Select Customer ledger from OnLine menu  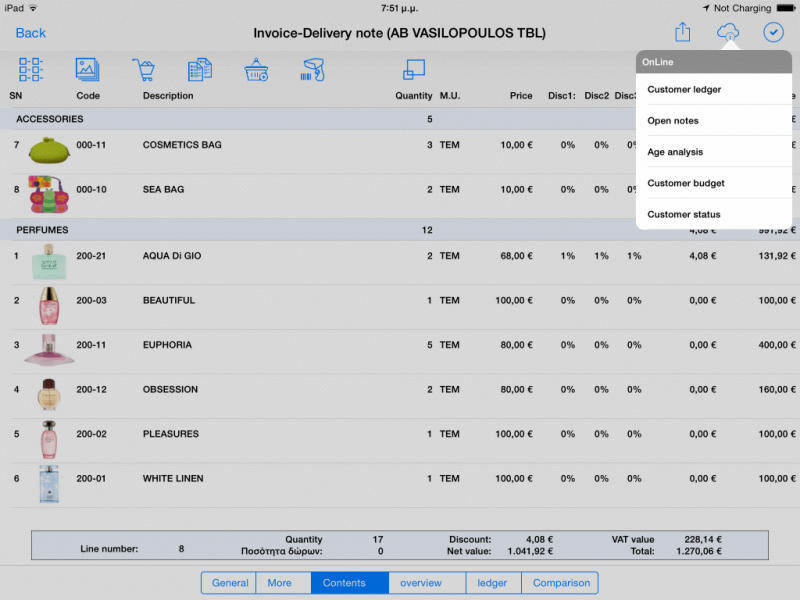pos(713,89)
